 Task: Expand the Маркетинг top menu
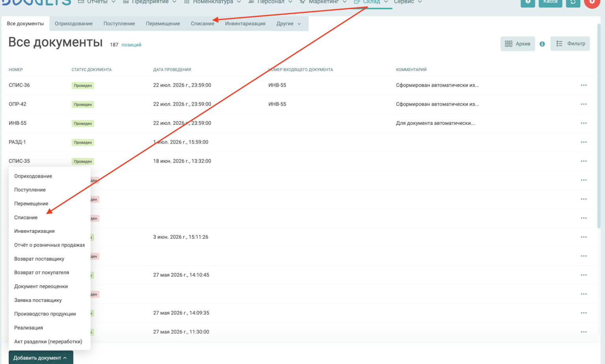coord(323,2)
